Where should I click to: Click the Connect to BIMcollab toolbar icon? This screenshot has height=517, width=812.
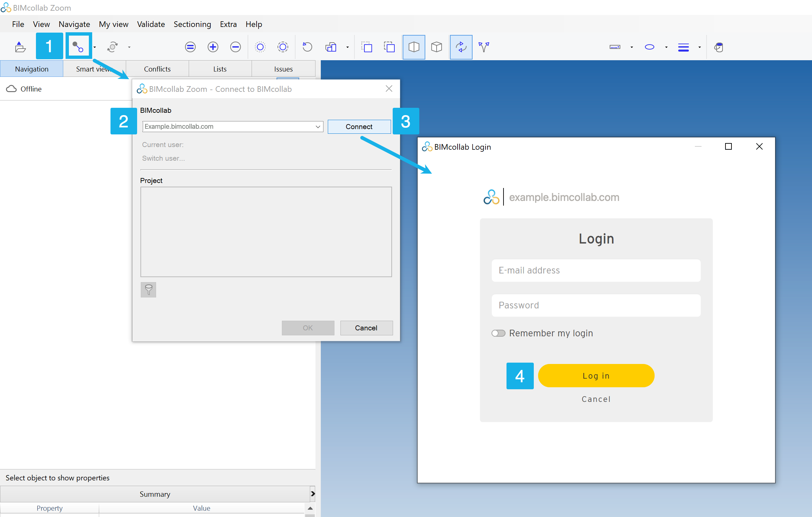point(78,47)
